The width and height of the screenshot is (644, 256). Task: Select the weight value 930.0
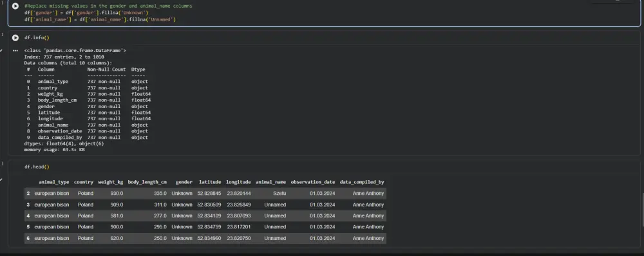click(x=117, y=193)
